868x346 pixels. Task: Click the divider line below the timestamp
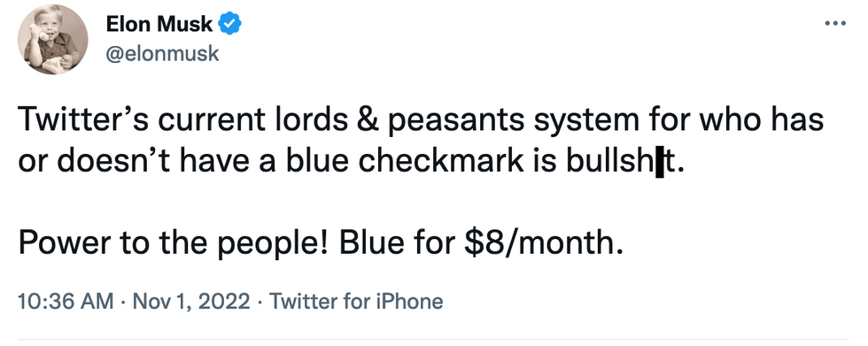coord(433,338)
